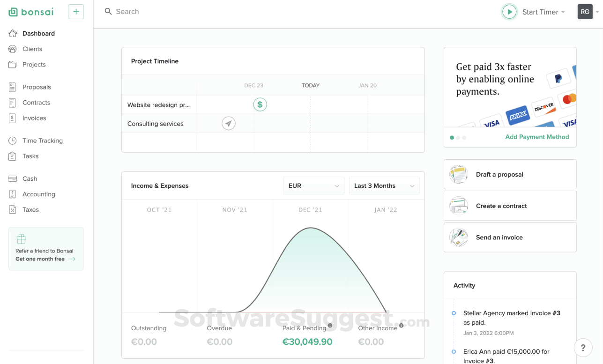Expand the Last 3 Months dropdown
The image size is (603, 364).
point(384,186)
